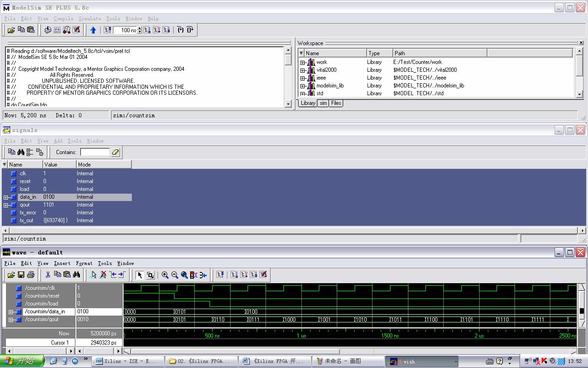
Task: Click the Step Over icon
Action: click(190, 30)
